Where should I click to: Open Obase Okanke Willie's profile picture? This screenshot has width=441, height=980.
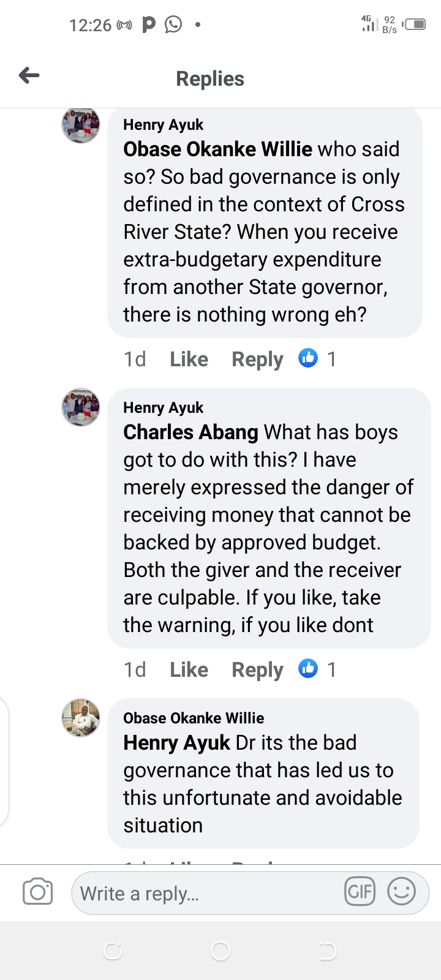[81, 717]
